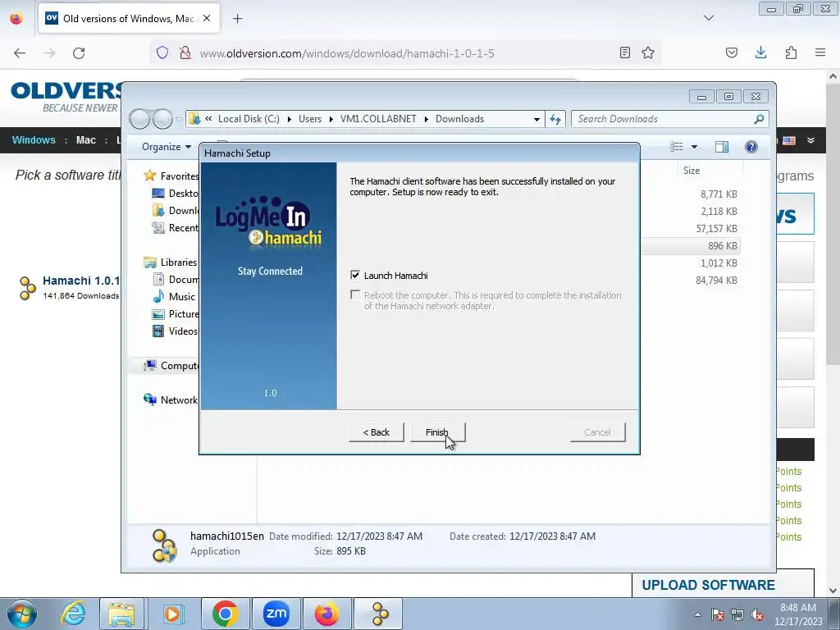Open a new Firefox tab
The height and width of the screenshot is (630, 840).
(x=237, y=19)
